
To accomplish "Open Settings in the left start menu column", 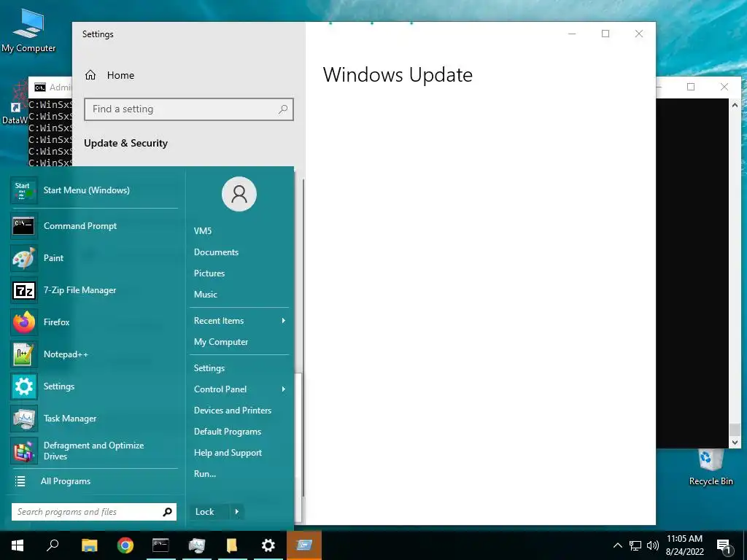I will pos(94,386).
